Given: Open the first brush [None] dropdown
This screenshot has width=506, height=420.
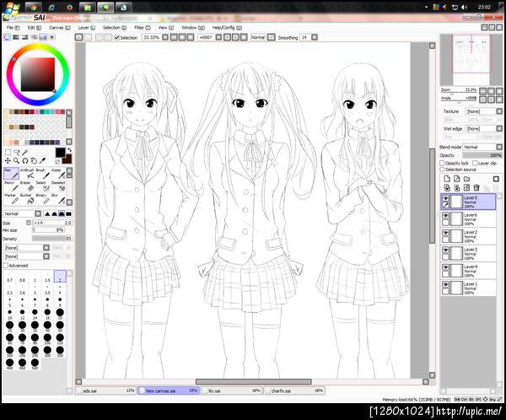Looking at the screenshot, I should pyautogui.click(x=46, y=248).
